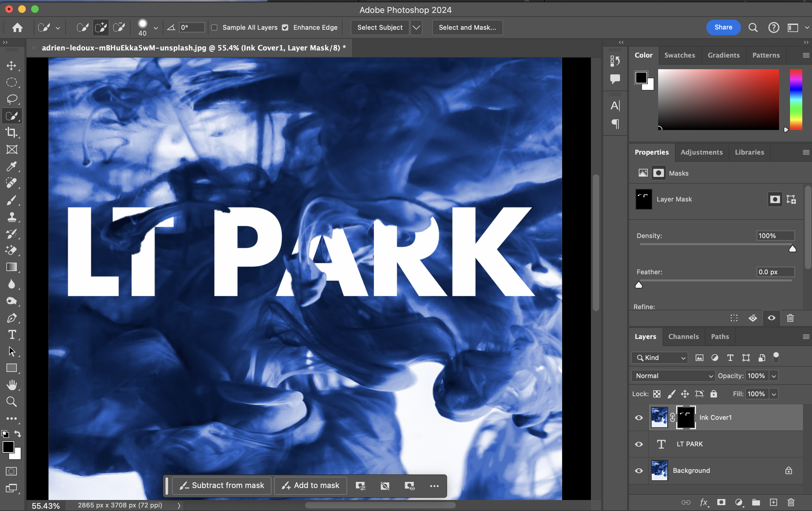Viewport: 812px width, 511px height.
Task: Select the Horizontal Type tool
Action: point(11,335)
